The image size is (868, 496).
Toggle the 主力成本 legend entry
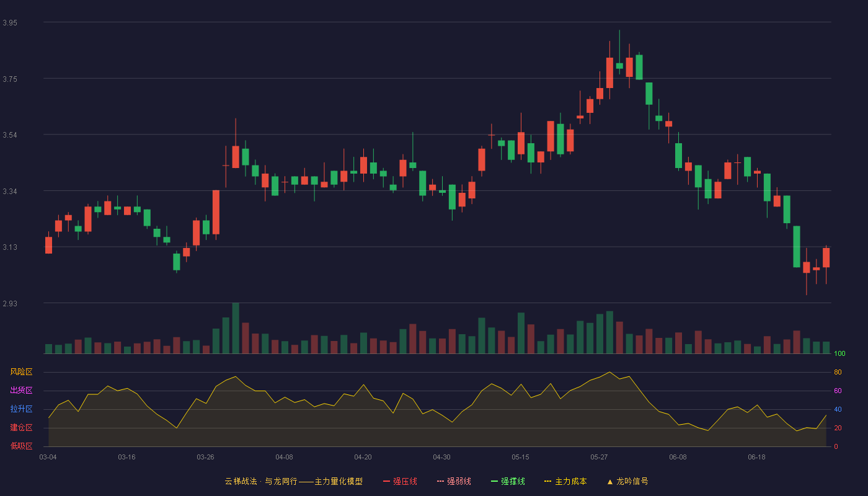[x=565, y=481]
